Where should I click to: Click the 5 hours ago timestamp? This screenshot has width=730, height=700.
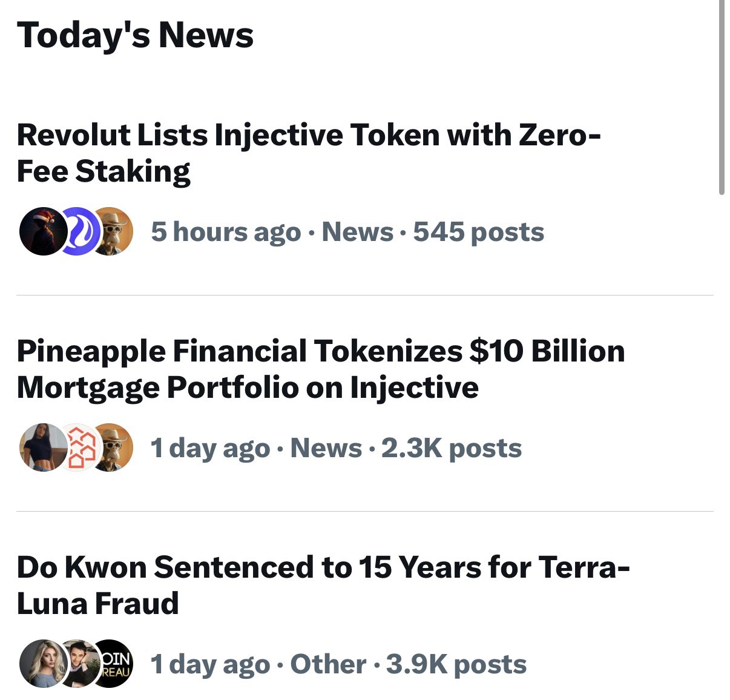pos(226,232)
